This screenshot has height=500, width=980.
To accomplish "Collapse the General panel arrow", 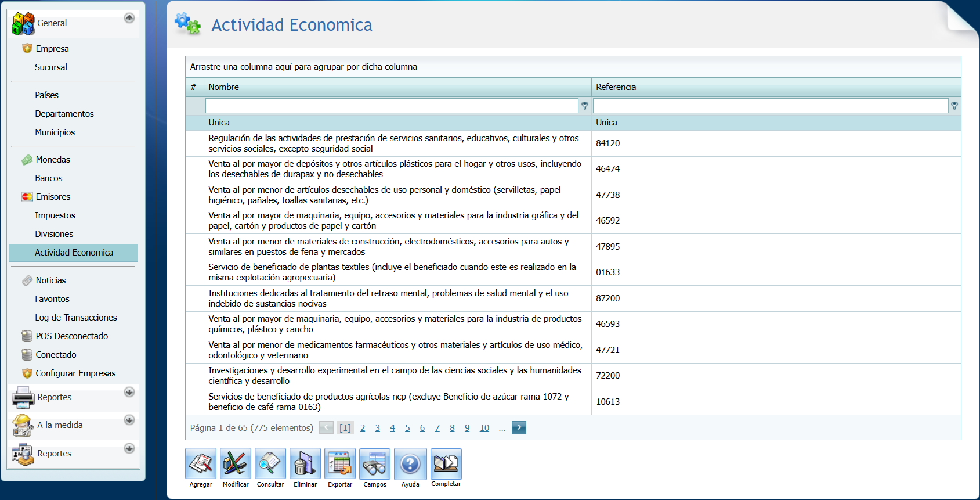I will click(129, 18).
